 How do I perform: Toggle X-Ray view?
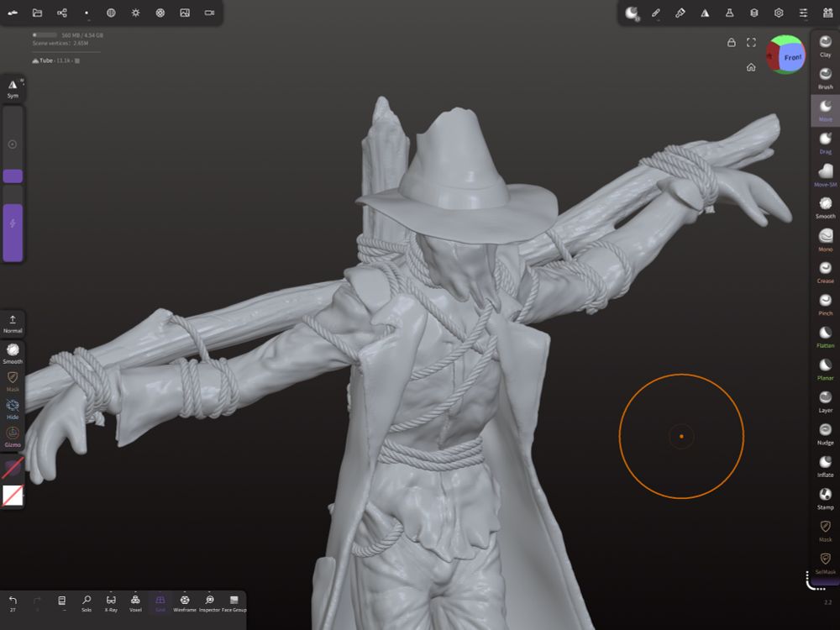click(111, 603)
